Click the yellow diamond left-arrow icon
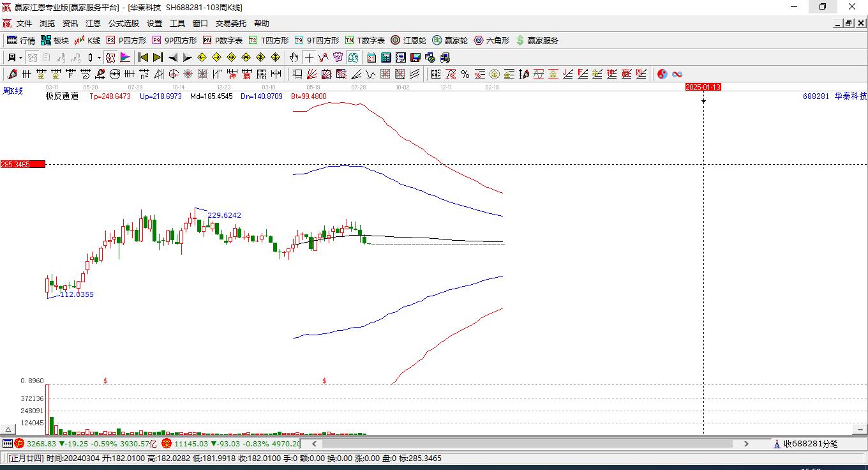This screenshot has height=470, width=868. click(x=202, y=57)
